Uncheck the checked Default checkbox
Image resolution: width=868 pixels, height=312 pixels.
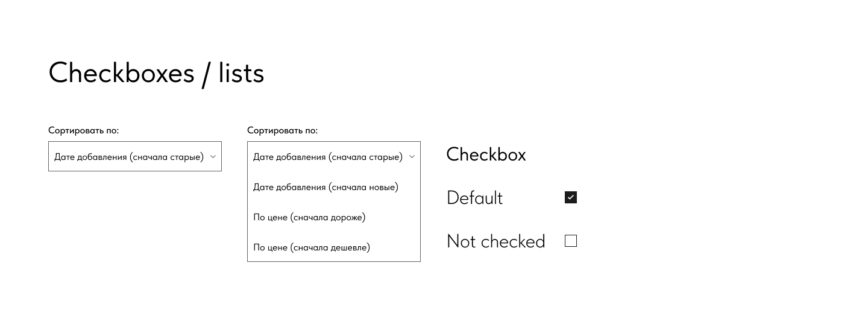coord(571,197)
